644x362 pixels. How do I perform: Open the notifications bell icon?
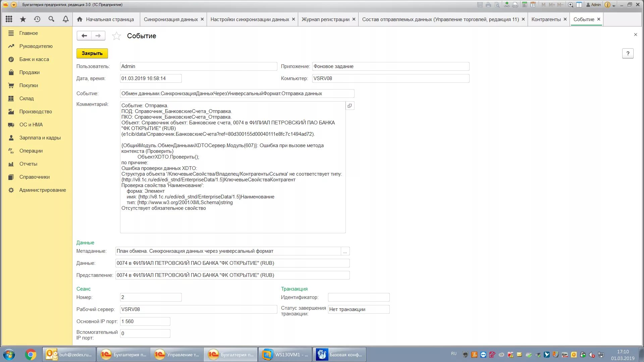(66, 19)
